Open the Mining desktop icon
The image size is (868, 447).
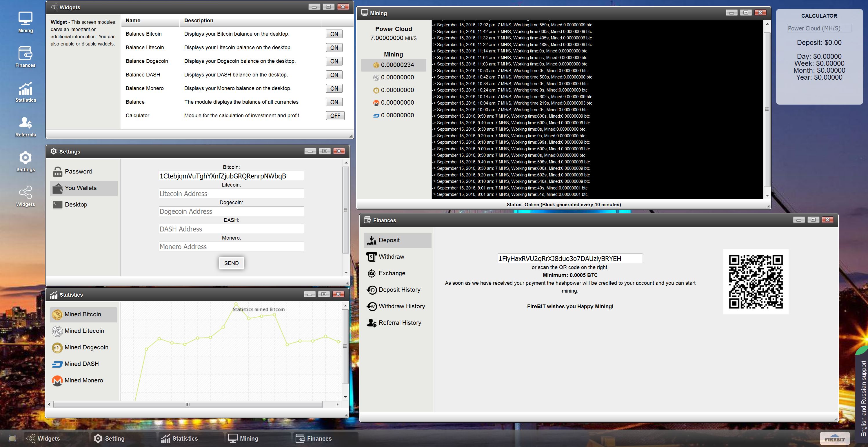26,22
